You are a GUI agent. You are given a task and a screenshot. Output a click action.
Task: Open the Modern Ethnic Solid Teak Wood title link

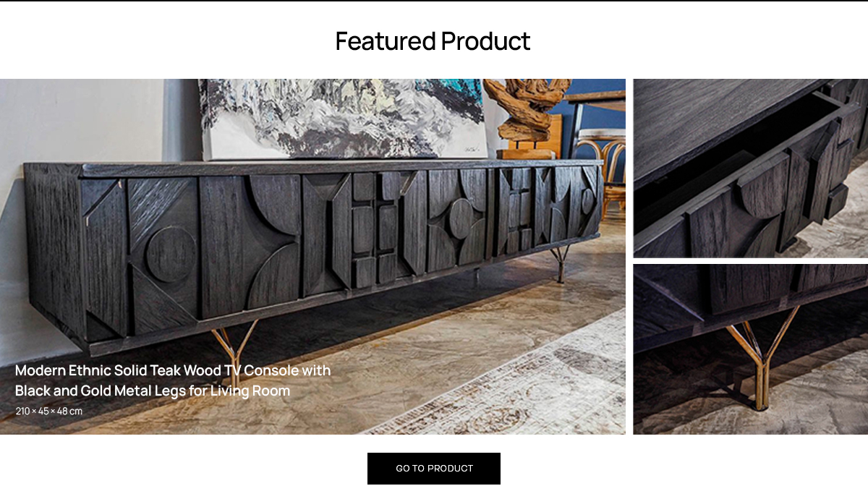pos(173,380)
